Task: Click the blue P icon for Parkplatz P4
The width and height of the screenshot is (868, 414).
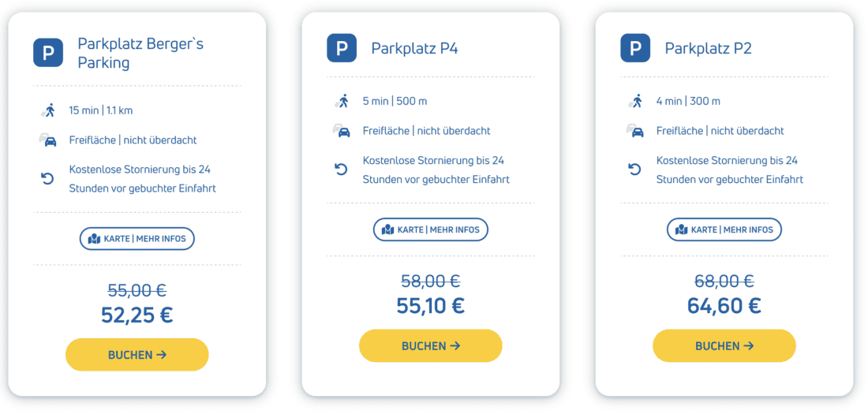Action: (x=342, y=47)
